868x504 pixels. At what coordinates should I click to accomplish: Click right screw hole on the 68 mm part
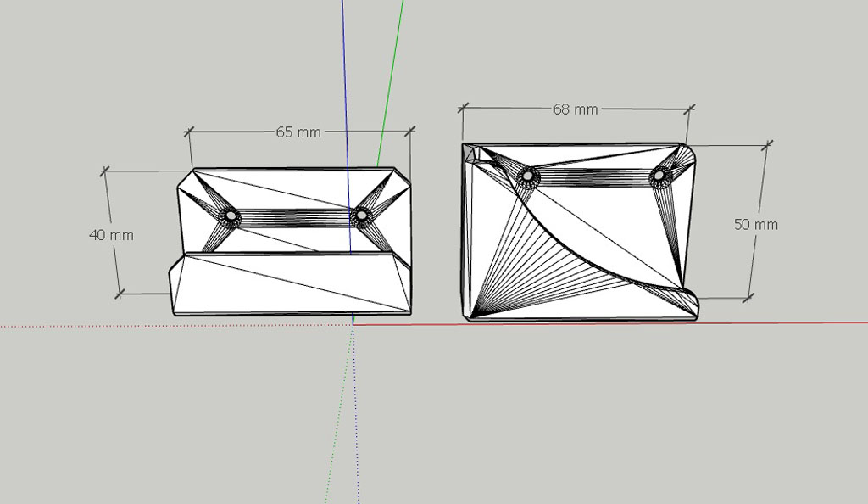tap(660, 176)
